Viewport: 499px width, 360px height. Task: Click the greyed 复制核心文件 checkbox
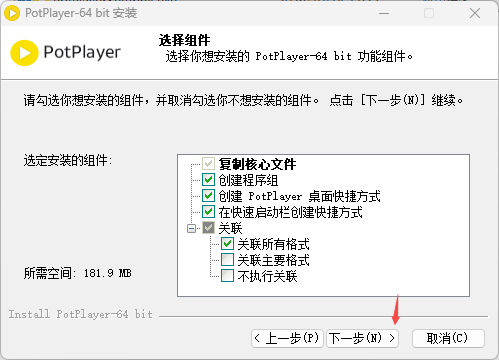point(208,163)
